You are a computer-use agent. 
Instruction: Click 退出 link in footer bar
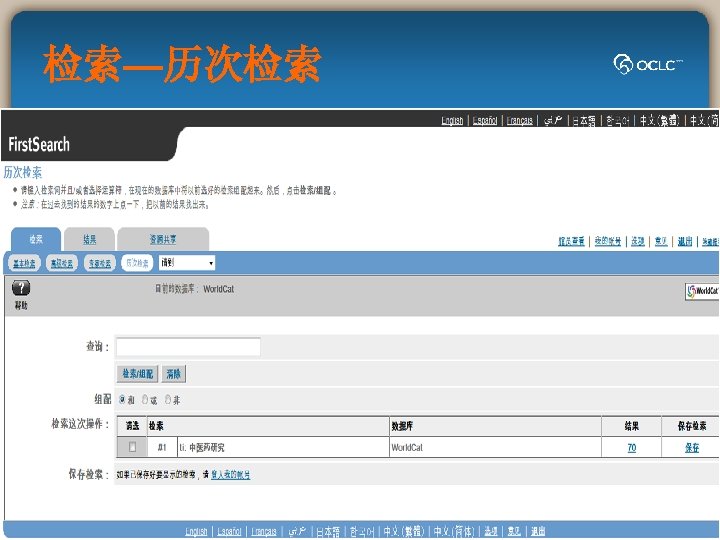tap(538, 531)
